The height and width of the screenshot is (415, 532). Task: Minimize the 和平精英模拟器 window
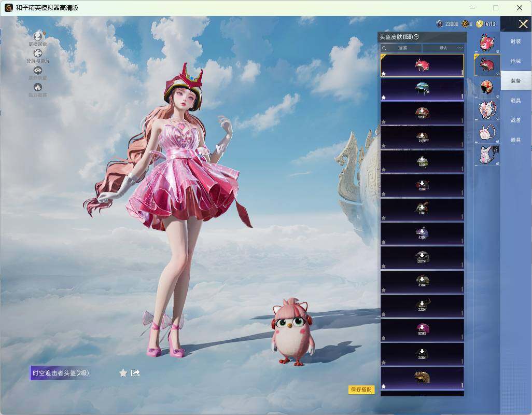(x=472, y=7)
